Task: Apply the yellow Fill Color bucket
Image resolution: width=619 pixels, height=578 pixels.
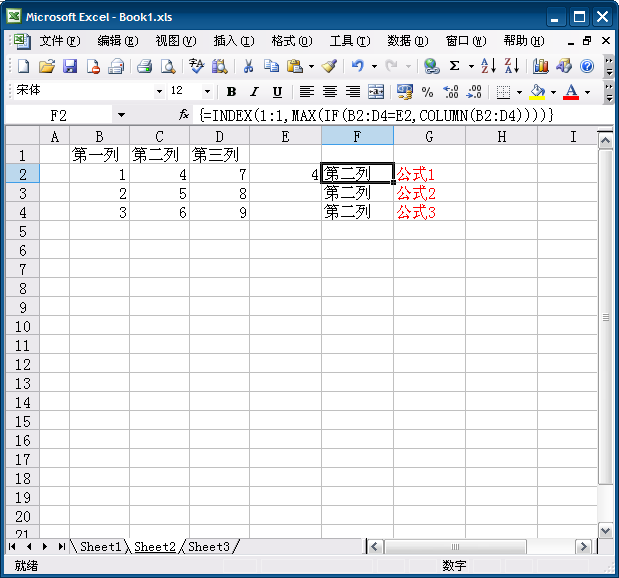Action: click(x=537, y=92)
